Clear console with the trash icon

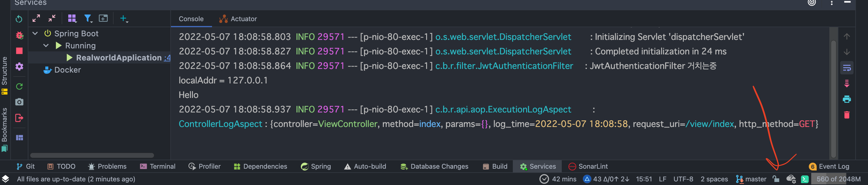847,115
